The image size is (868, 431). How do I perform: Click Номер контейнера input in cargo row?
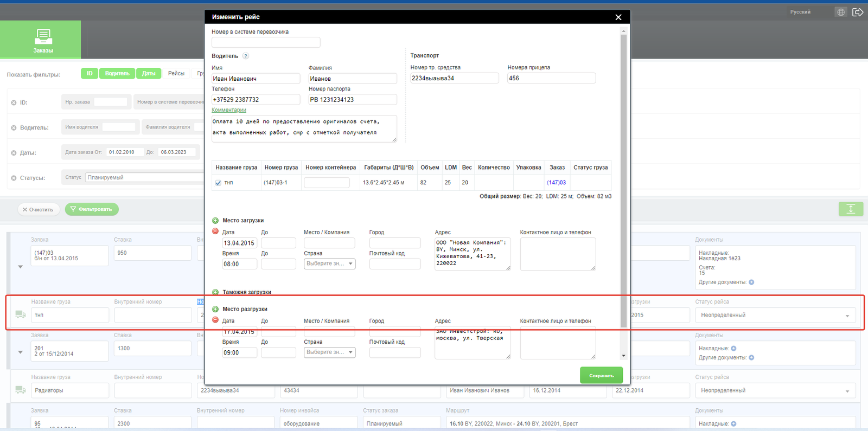tap(327, 183)
